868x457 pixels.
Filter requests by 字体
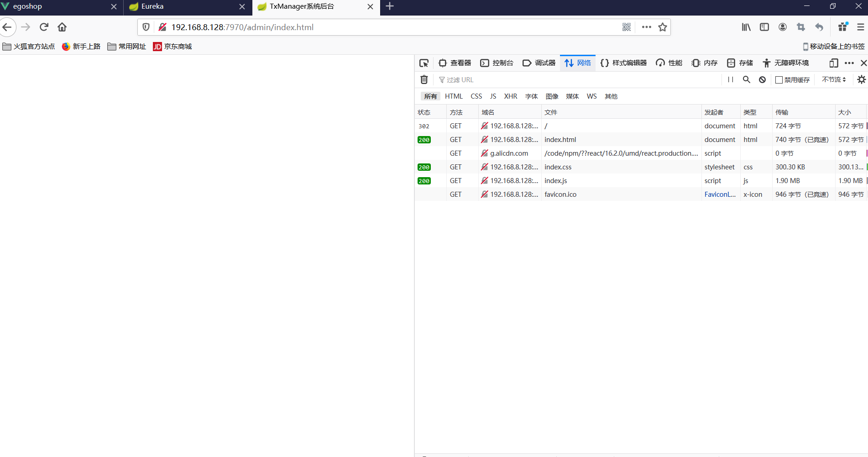pyautogui.click(x=532, y=96)
